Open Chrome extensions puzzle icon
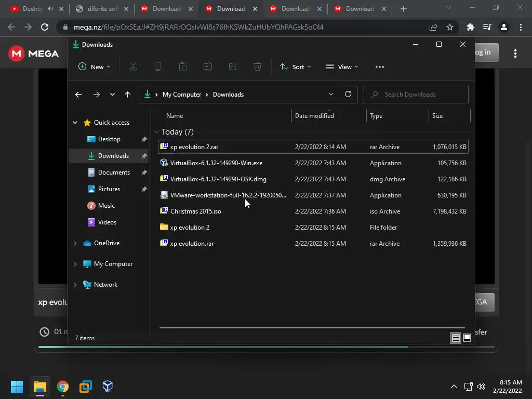 click(x=470, y=27)
